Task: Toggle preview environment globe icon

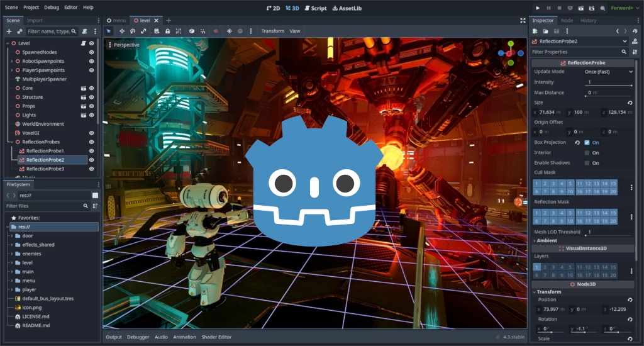Action: (x=240, y=31)
